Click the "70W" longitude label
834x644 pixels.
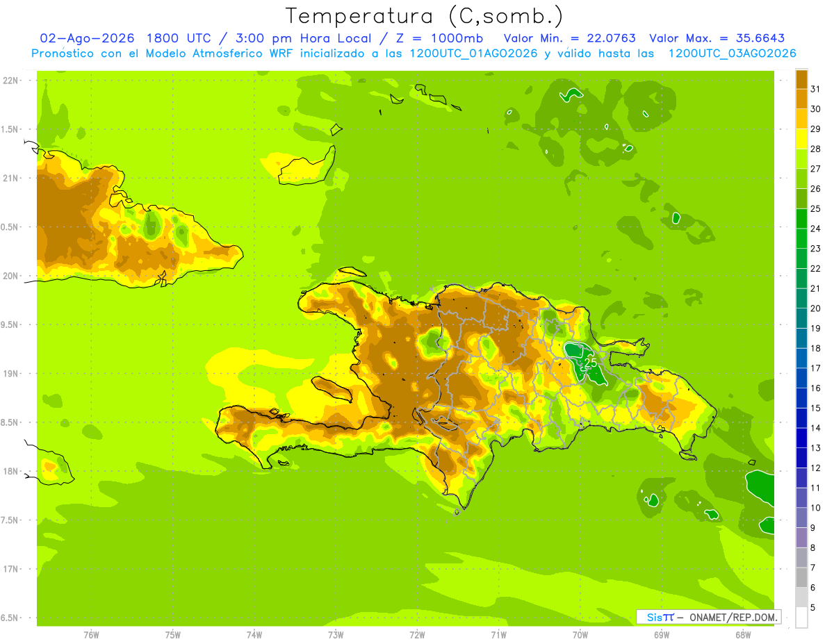point(580,635)
